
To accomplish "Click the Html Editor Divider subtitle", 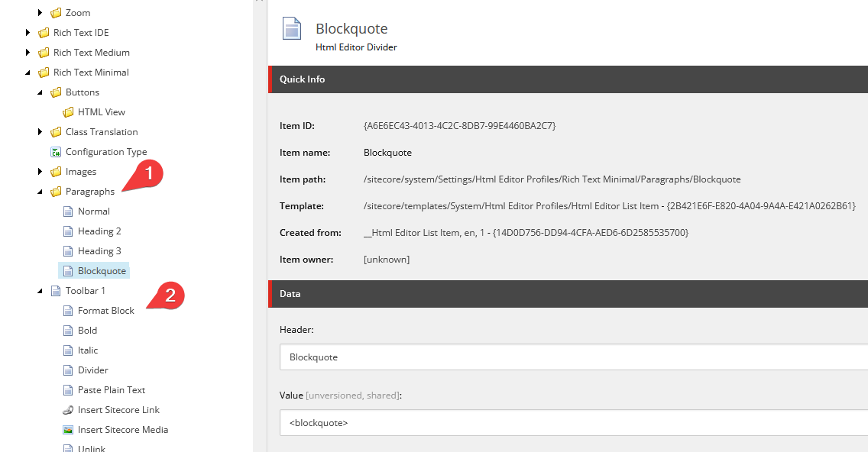I will click(356, 47).
